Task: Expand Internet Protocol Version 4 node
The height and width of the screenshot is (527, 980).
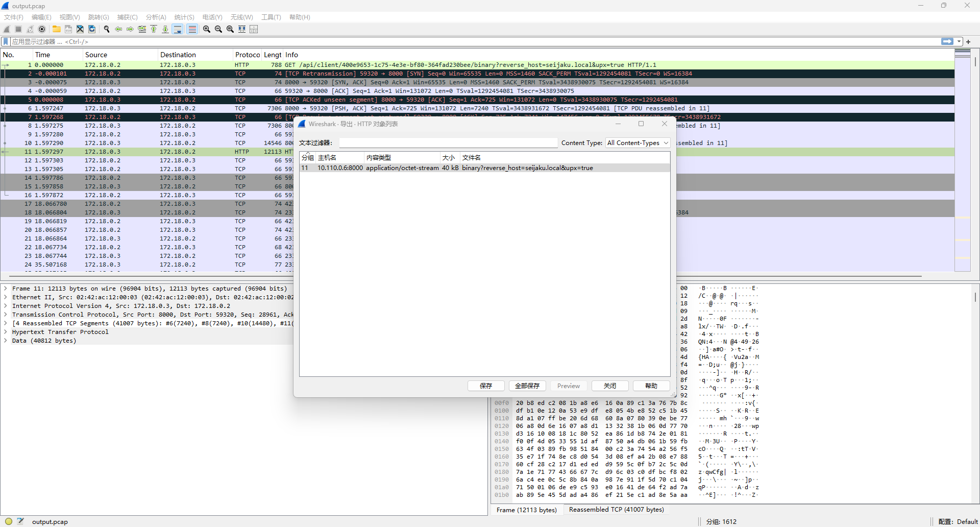Action: 6,306
